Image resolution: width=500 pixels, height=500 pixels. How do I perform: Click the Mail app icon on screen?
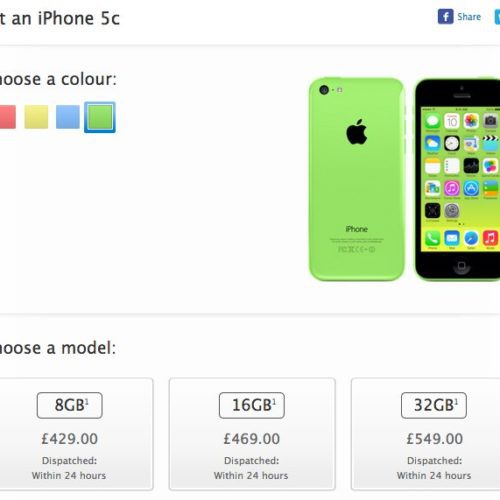click(452, 239)
